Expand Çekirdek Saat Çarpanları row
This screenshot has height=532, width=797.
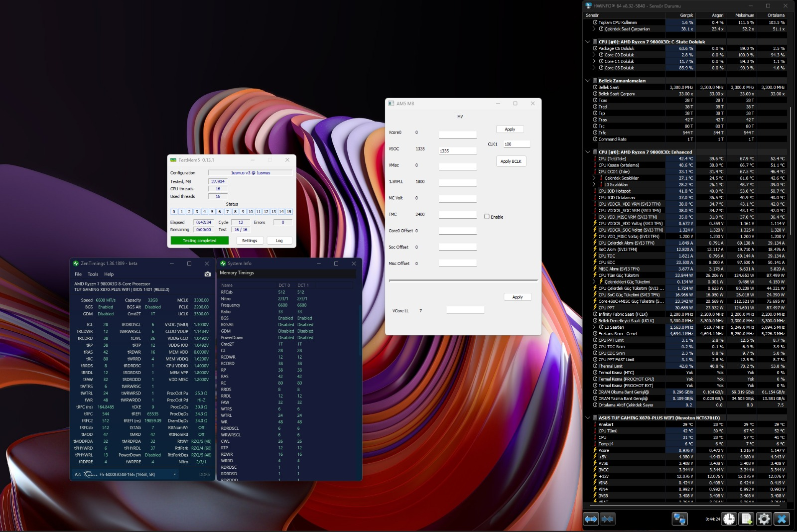click(594, 29)
